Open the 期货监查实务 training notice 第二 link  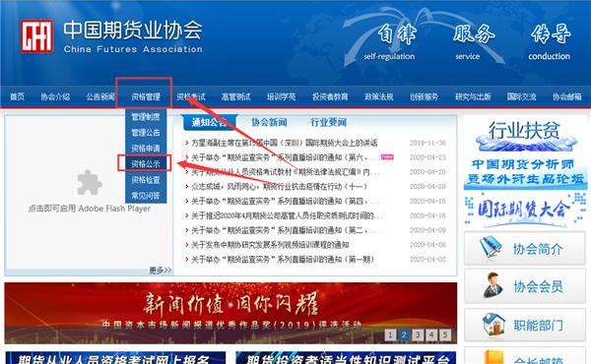pos(286,230)
